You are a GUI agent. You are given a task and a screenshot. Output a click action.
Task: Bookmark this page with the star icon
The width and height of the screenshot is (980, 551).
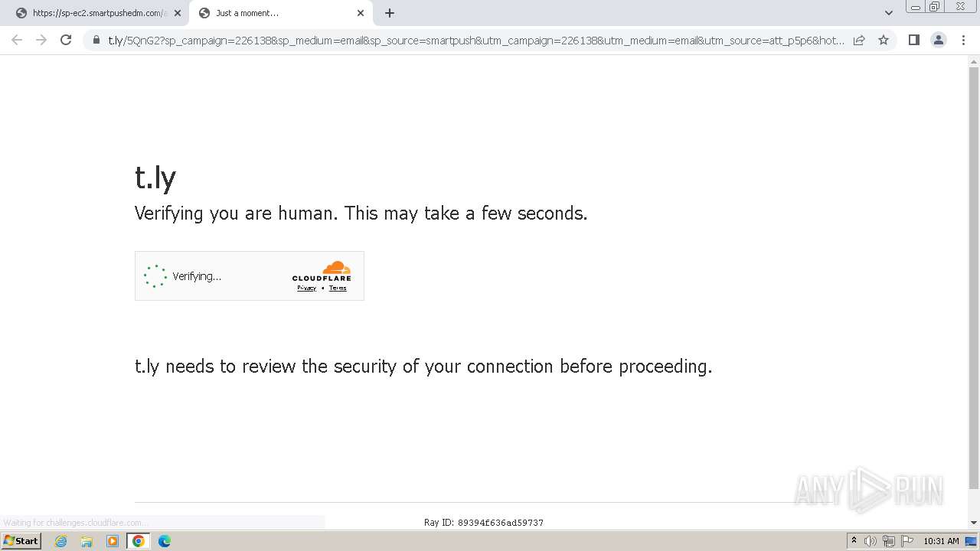(884, 40)
